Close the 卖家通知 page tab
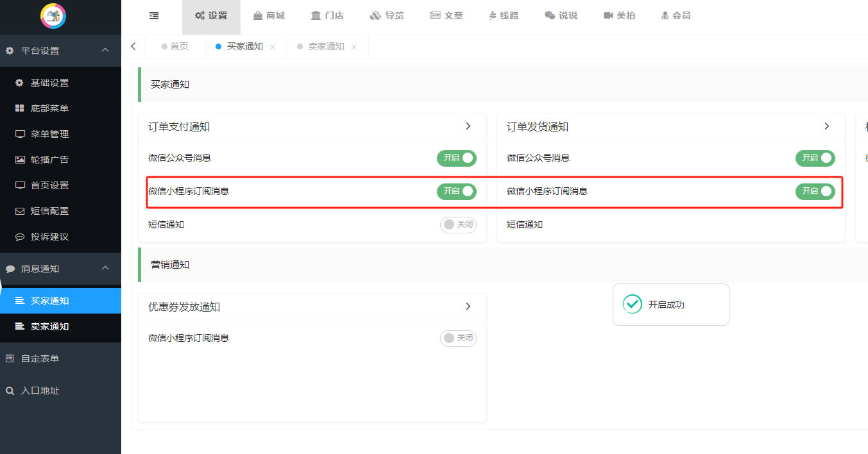This screenshot has width=868, height=454. [354, 47]
